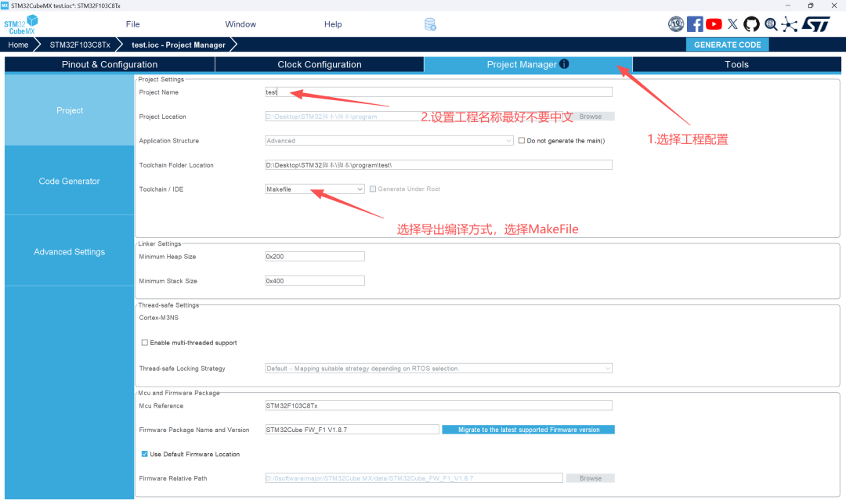846x504 pixels.
Task: Switch to Pinout & Configuration tab
Action: [x=110, y=65]
